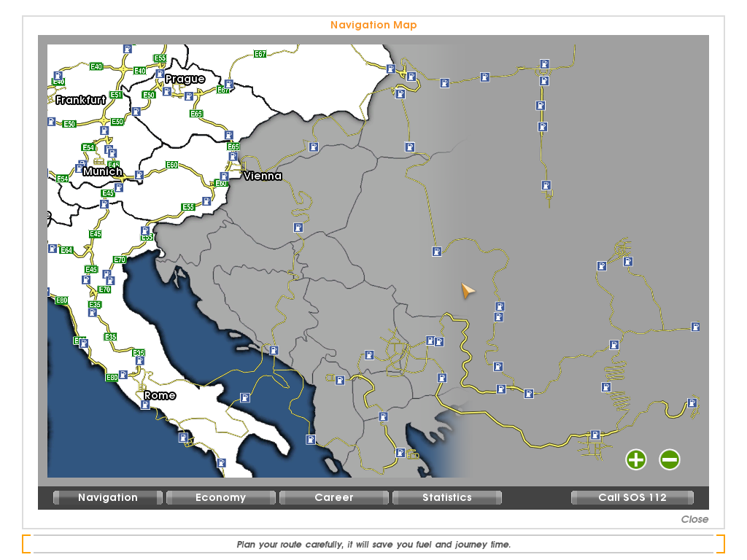
Task: Switch to the Statistics tab
Action: point(447,497)
